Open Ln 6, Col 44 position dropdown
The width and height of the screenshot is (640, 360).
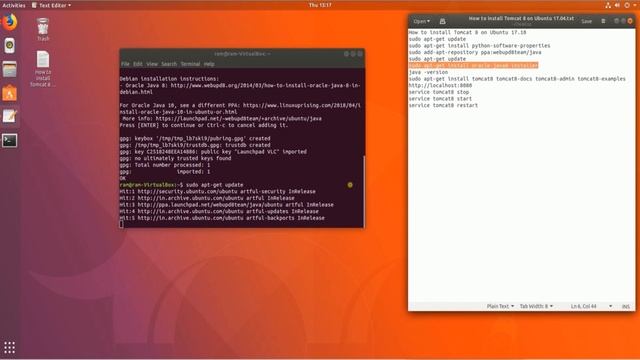591,306
